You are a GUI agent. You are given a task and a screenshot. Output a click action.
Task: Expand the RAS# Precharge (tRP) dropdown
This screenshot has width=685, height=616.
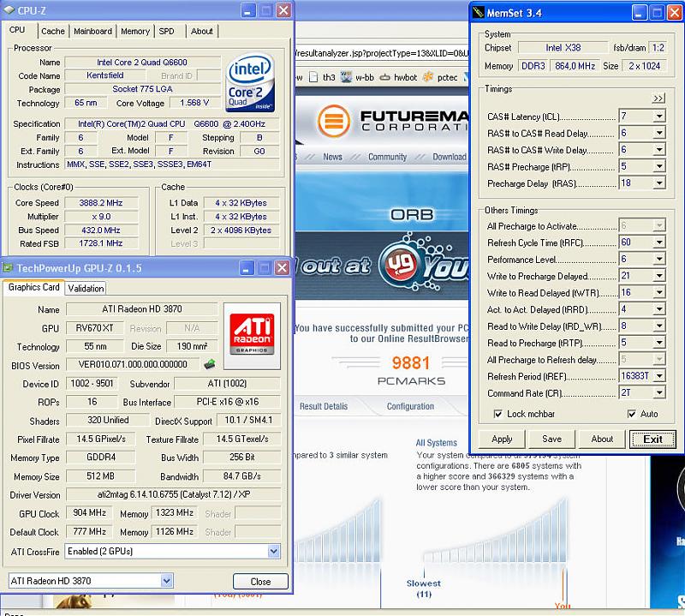click(659, 166)
